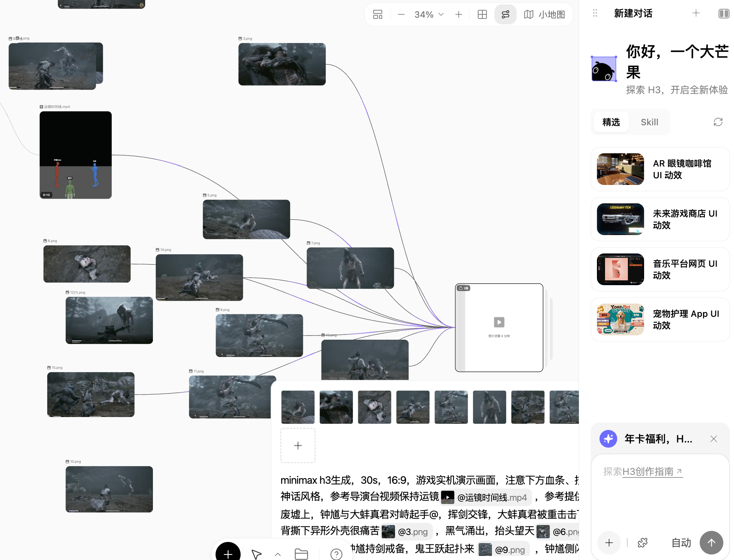This screenshot has height=560, width=734.
Task: Open the folder assets icon
Action: pos(301,554)
